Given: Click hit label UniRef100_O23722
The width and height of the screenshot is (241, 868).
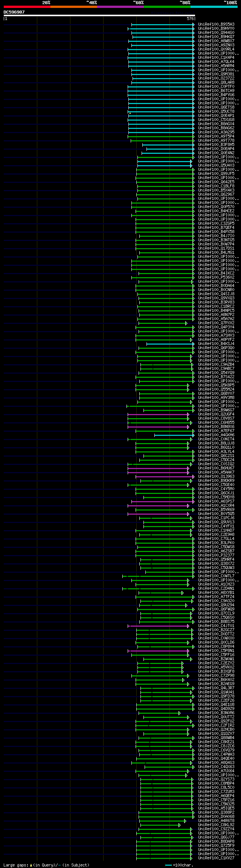Looking at the screenshot, I should [216, 78].
